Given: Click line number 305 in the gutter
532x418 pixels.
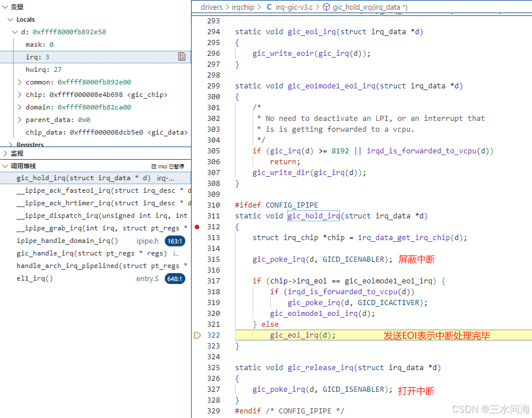Looking at the screenshot, I should point(213,151).
